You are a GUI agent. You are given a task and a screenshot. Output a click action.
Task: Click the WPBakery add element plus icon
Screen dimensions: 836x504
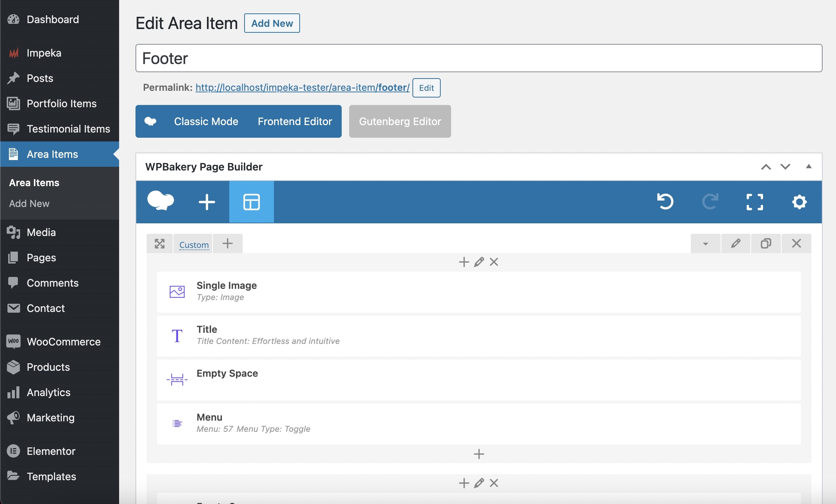tap(207, 202)
